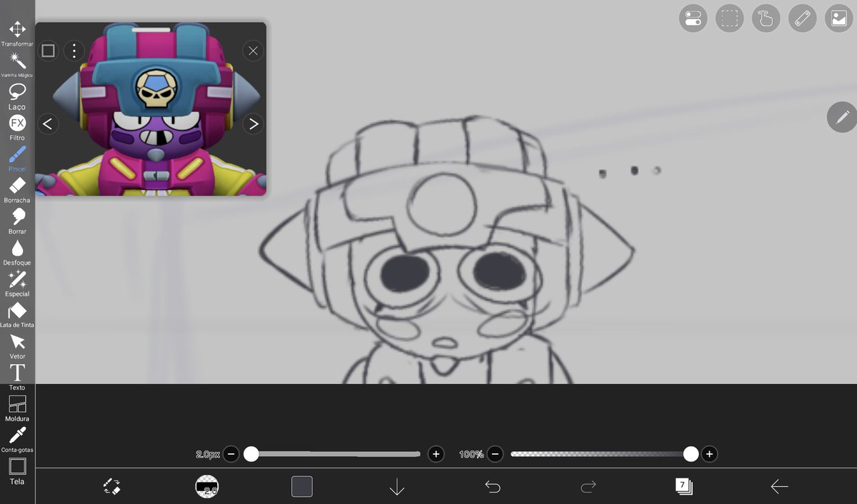Decrease opacity with minus button

pos(495,454)
